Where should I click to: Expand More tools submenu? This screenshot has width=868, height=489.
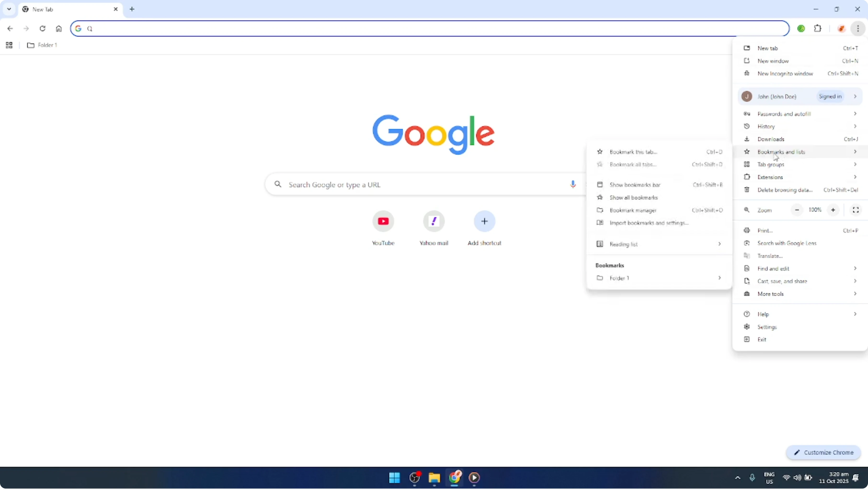pyautogui.click(x=800, y=294)
